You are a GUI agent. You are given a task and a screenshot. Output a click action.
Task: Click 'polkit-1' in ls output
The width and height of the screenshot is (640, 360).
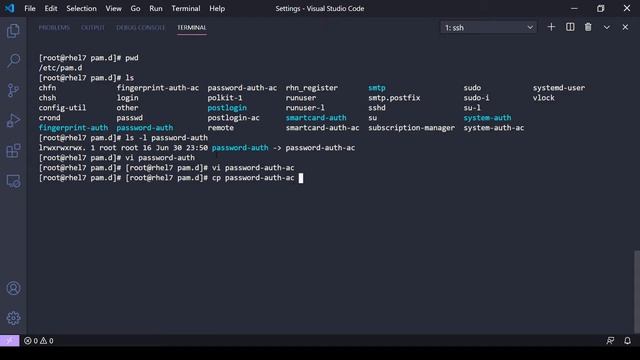pos(224,98)
